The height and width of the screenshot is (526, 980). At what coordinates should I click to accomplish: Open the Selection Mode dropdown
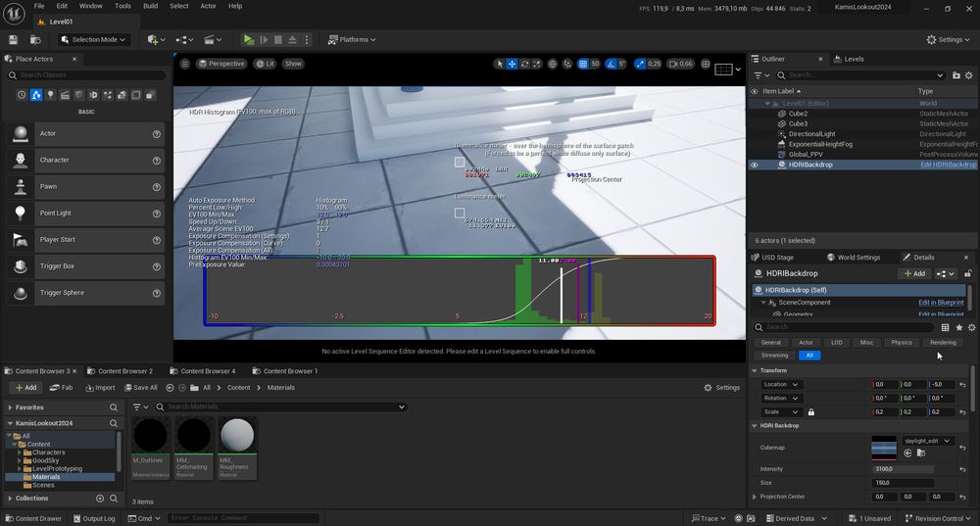pos(94,40)
